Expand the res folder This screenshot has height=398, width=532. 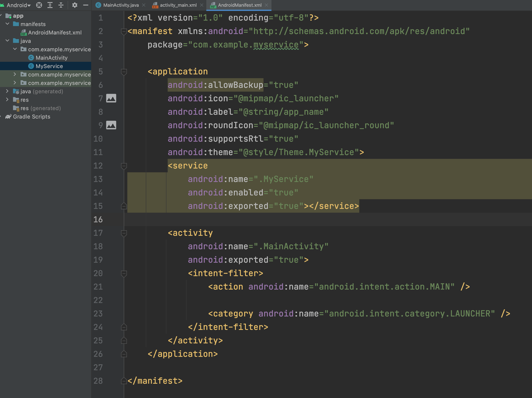click(7, 100)
